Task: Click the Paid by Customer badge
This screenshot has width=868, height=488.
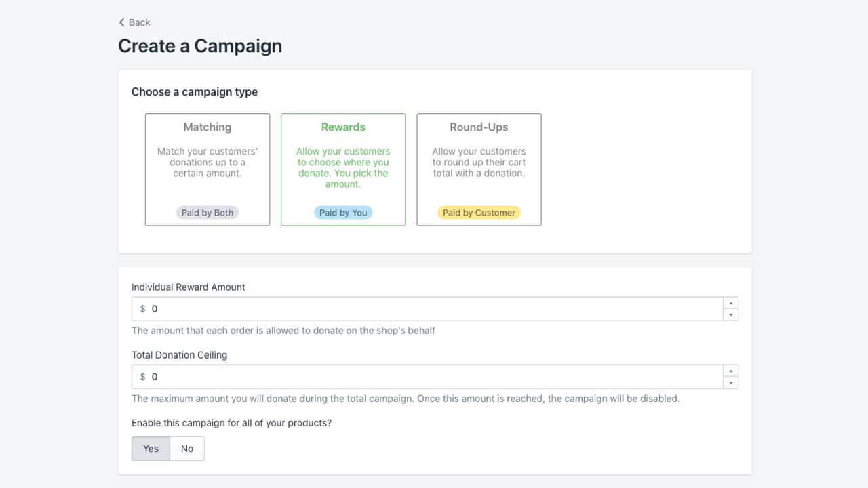Action: tap(479, 212)
